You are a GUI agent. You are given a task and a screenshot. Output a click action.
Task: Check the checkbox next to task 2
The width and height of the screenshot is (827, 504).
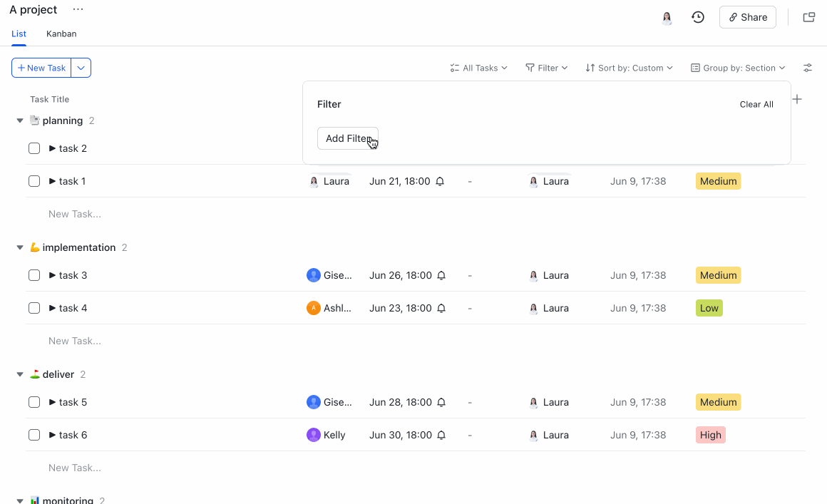coord(34,148)
